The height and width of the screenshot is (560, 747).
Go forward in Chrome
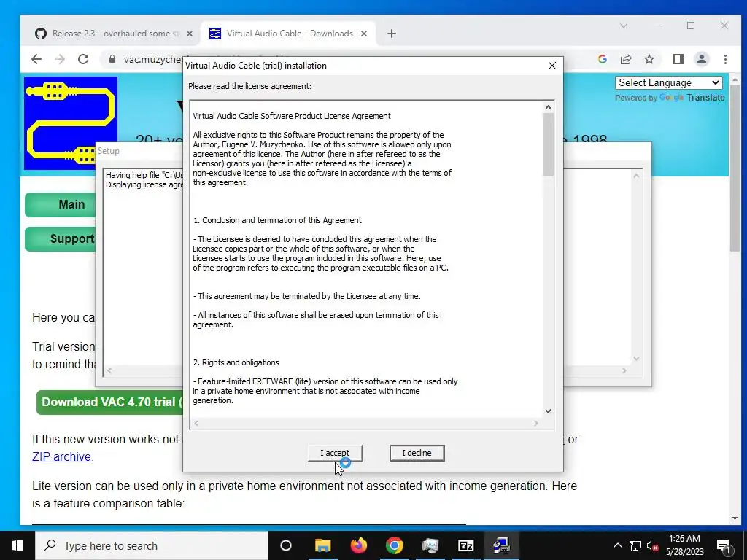[60, 59]
